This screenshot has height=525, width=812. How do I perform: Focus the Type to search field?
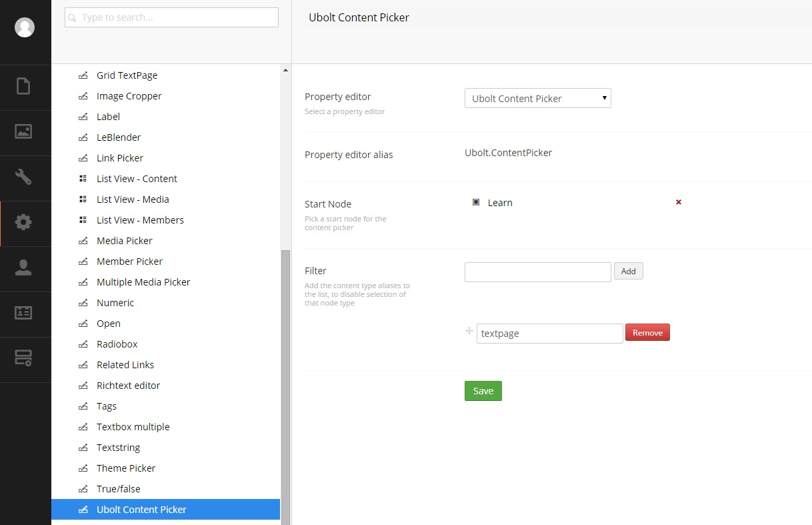[171, 17]
